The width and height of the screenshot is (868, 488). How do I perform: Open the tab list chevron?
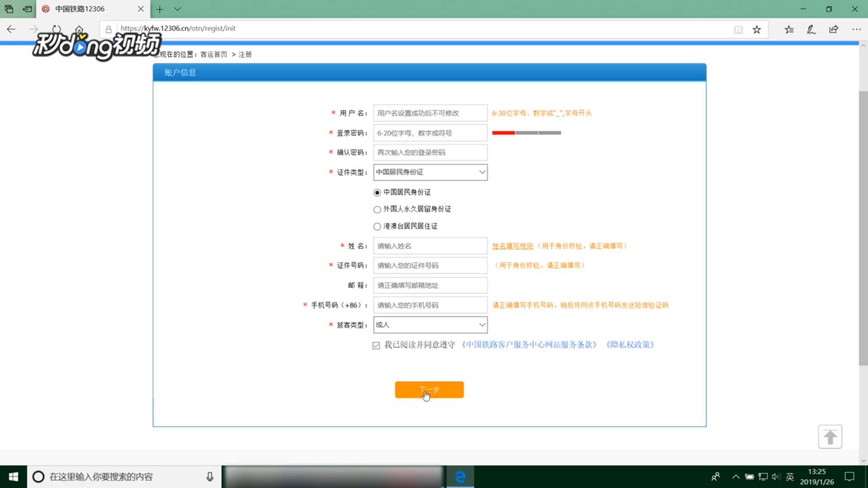(x=177, y=9)
